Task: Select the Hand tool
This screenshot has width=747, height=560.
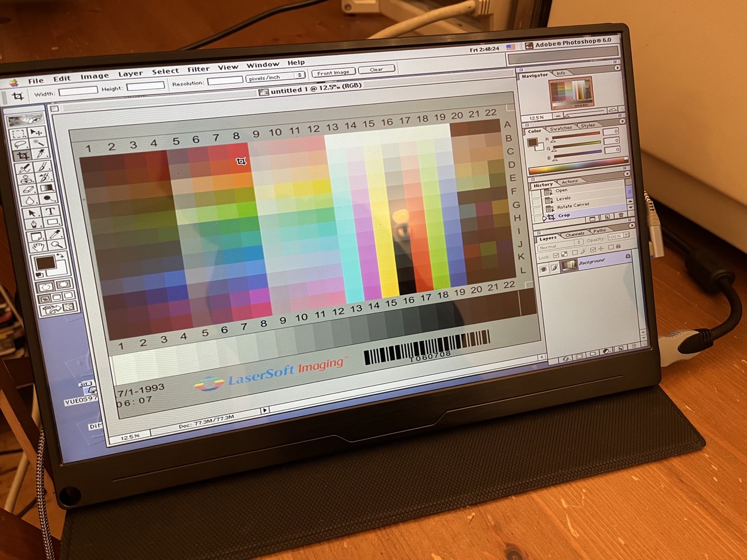Action: pyautogui.click(x=40, y=248)
